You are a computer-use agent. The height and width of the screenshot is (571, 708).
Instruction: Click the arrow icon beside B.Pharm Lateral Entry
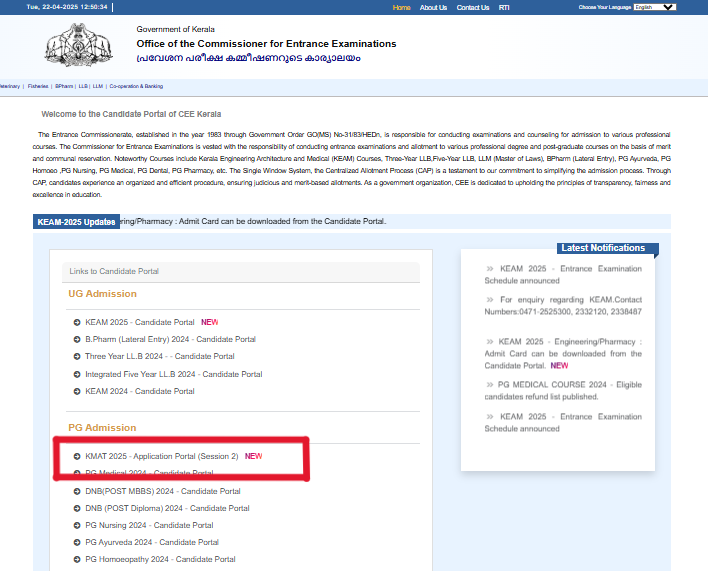click(77, 339)
